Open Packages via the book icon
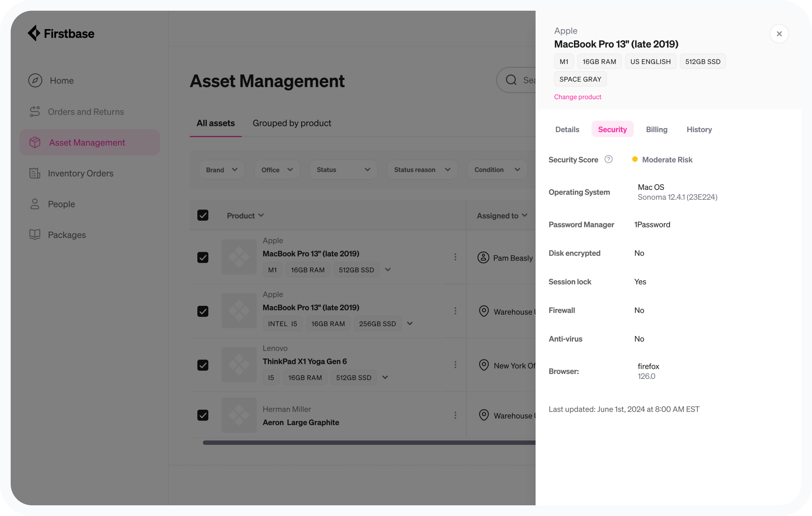This screenshot has width=812, height=516. (x=35, y=234)
